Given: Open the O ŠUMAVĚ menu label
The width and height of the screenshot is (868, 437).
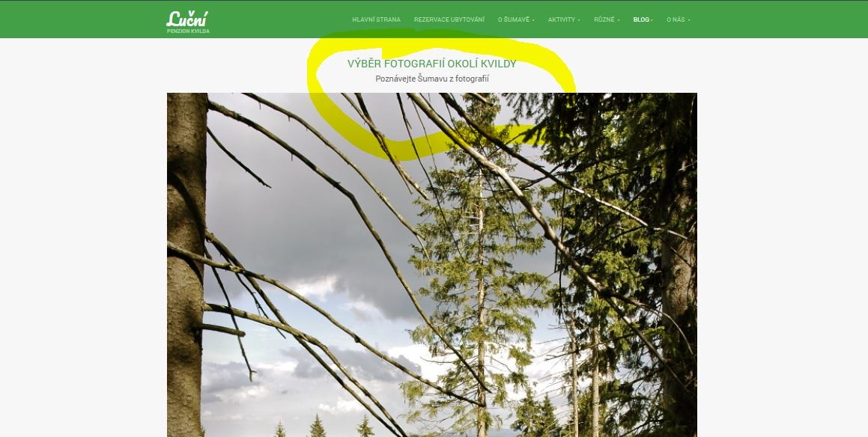Looking at the screenshot, I should (514, 20).
